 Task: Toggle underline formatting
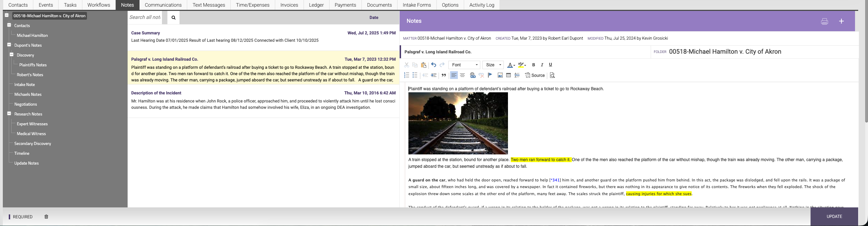click(x=550, y=65)
